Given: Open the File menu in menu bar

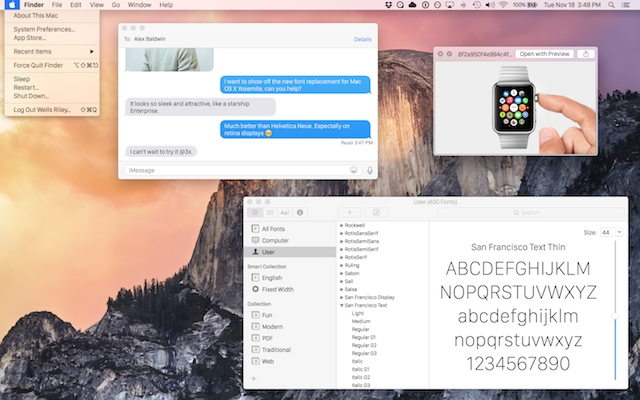Looking at the screenshot, I should [57, 5].
